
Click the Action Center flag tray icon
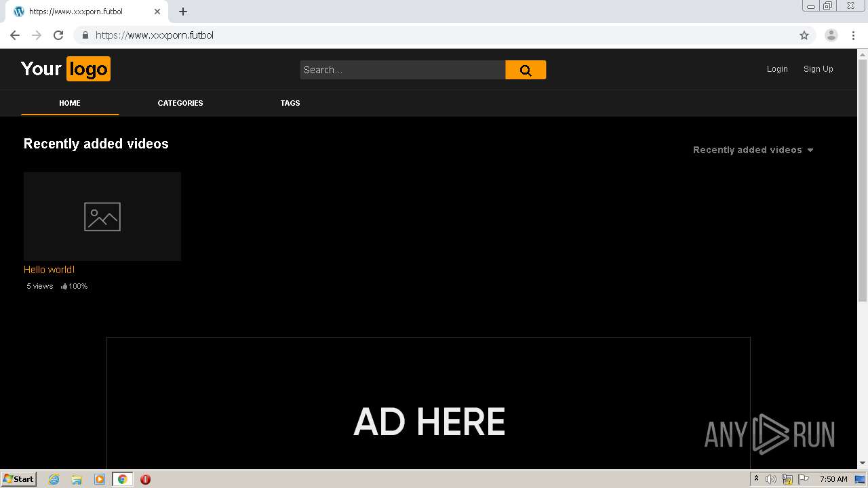pos(804,479)
